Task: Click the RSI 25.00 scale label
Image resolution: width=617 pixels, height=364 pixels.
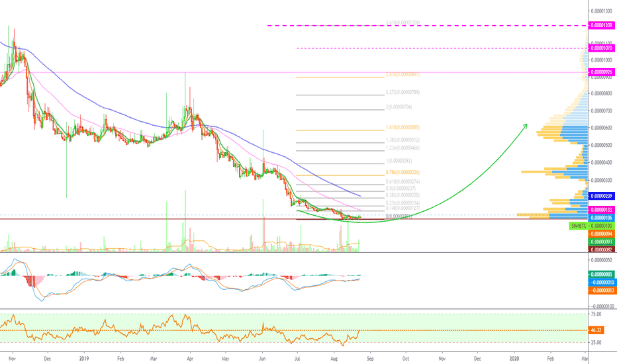Action: [596, 343]
